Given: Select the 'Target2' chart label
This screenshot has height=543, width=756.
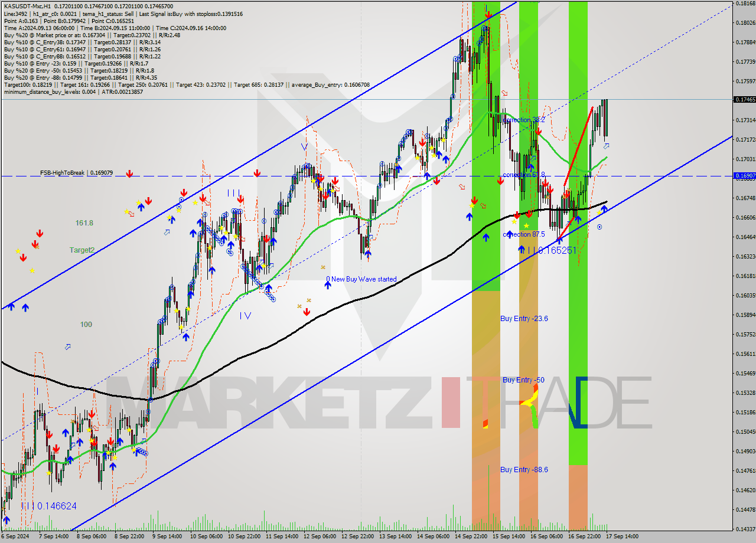Looking at the screenshot, I should pyautogui.click(x=82, y=250).
